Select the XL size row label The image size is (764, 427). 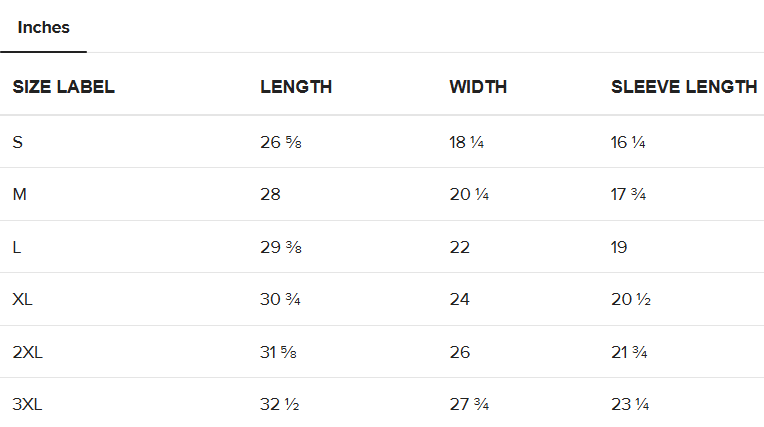click(23, 299)
